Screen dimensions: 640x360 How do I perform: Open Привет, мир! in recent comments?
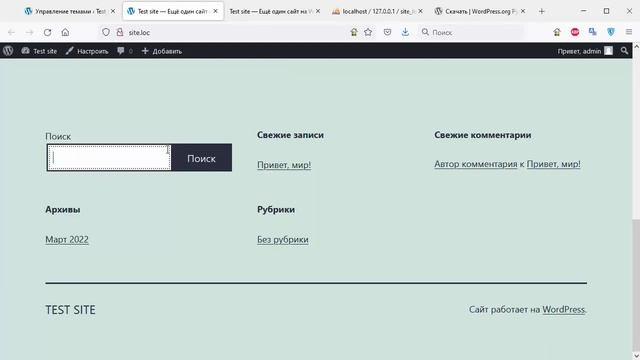click(553, 164)
